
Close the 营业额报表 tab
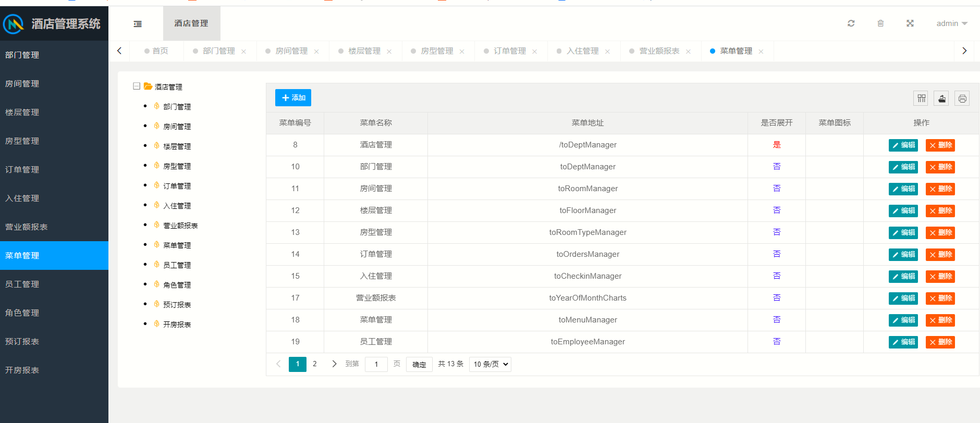tap(688, 52)
